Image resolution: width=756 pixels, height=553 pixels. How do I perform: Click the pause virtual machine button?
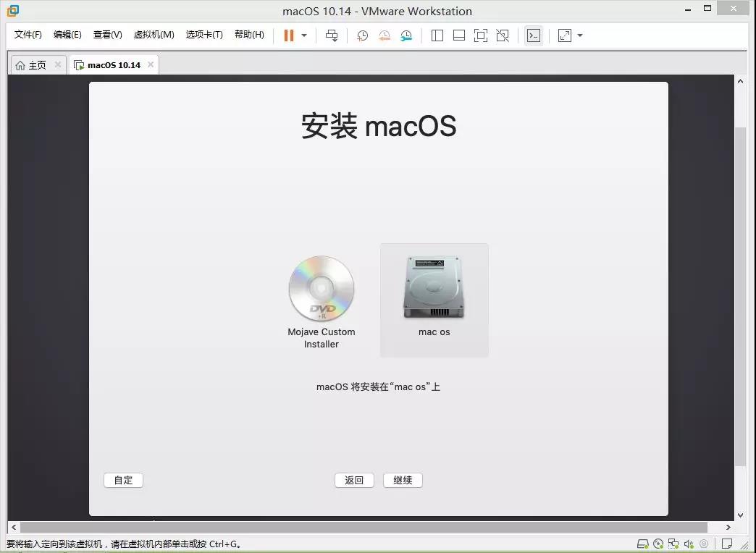click(288, 35)
